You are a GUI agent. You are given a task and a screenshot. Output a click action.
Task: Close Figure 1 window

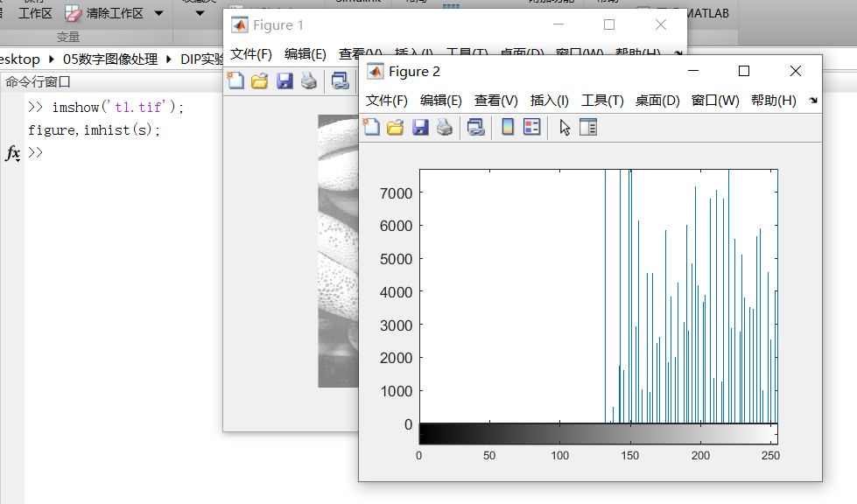pos(660,24)
